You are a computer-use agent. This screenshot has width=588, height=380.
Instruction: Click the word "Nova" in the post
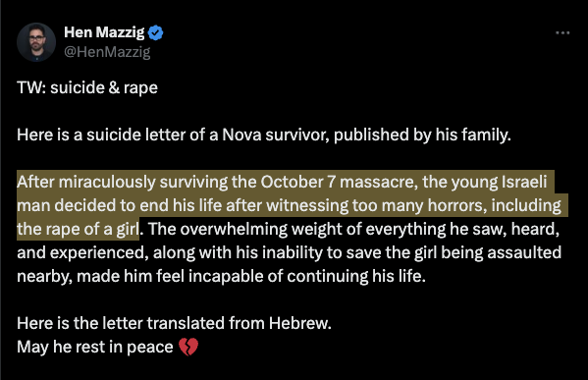click(x=241, y=135)
